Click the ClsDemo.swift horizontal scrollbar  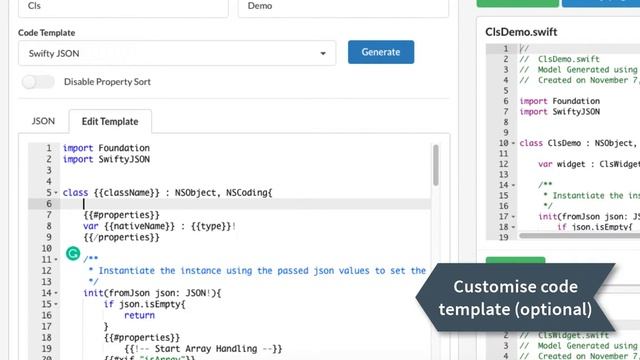[x=580, y=236]
